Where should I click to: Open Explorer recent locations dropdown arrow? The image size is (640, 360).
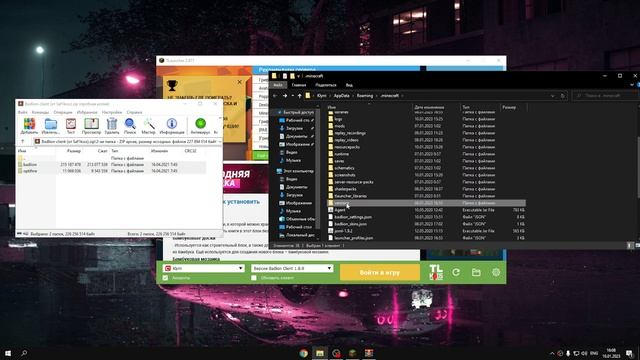[x=292, y=96]
